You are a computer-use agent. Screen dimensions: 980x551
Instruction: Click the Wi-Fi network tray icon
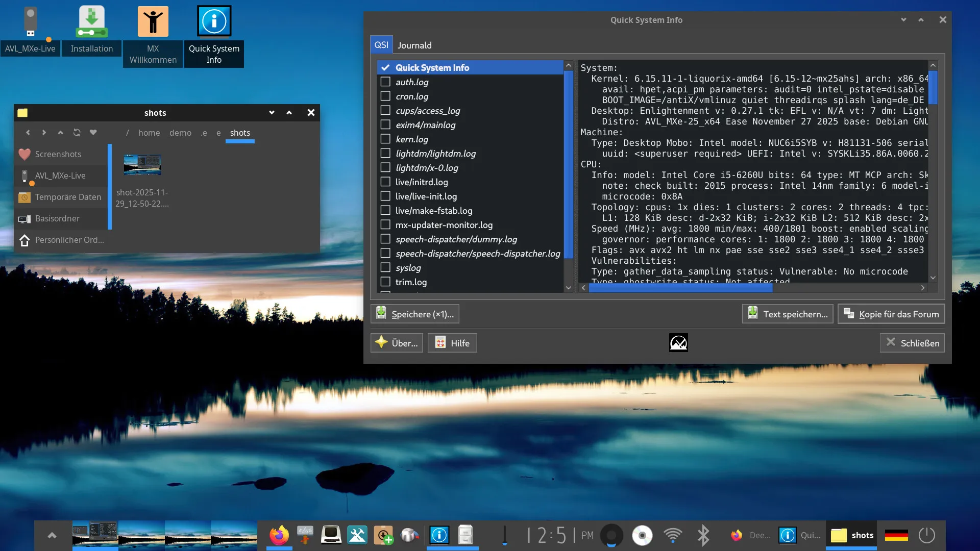[673, 535]
